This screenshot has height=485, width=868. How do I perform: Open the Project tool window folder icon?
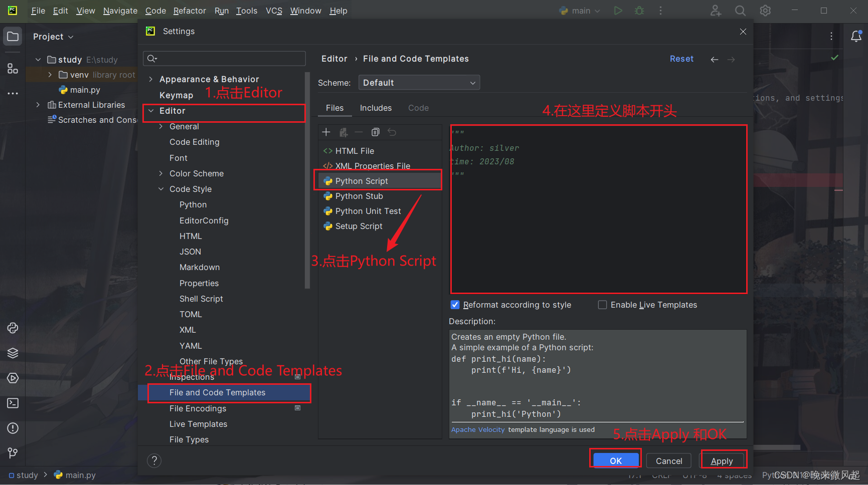13,37
